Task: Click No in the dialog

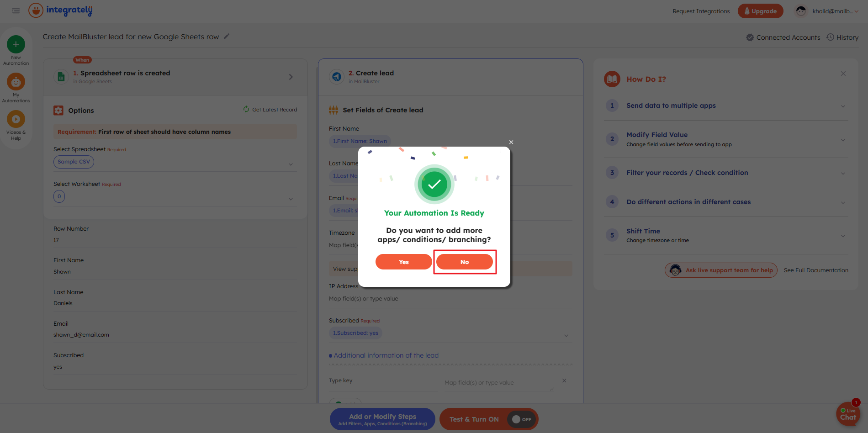Action: pos(465,262)
